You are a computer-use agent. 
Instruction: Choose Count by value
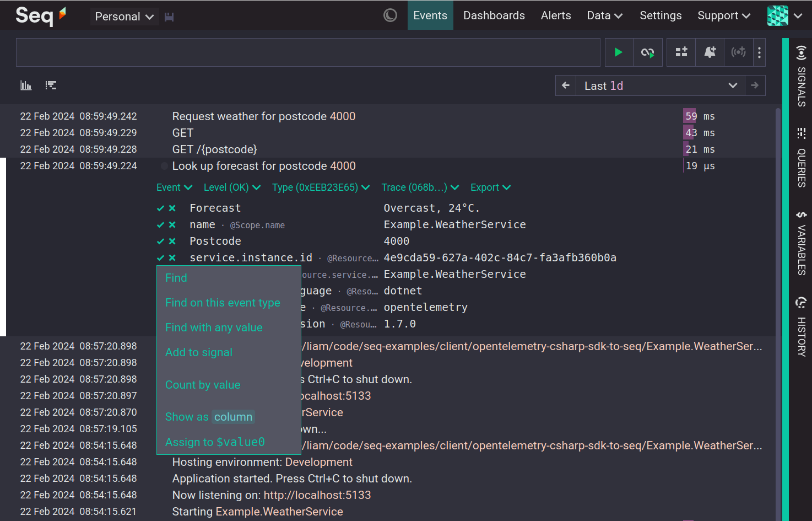coord(203,385)
